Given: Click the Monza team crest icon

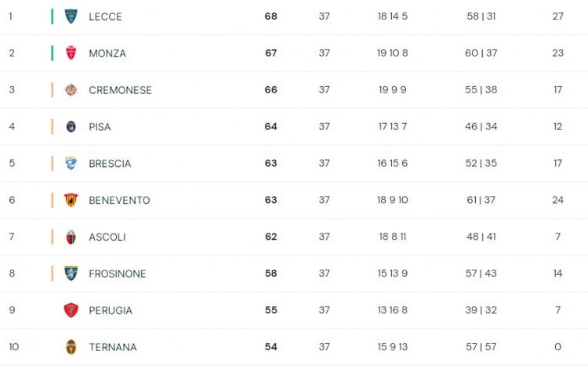Looking at the screenshot, I should pyautogui.click(x=71, y=53).
